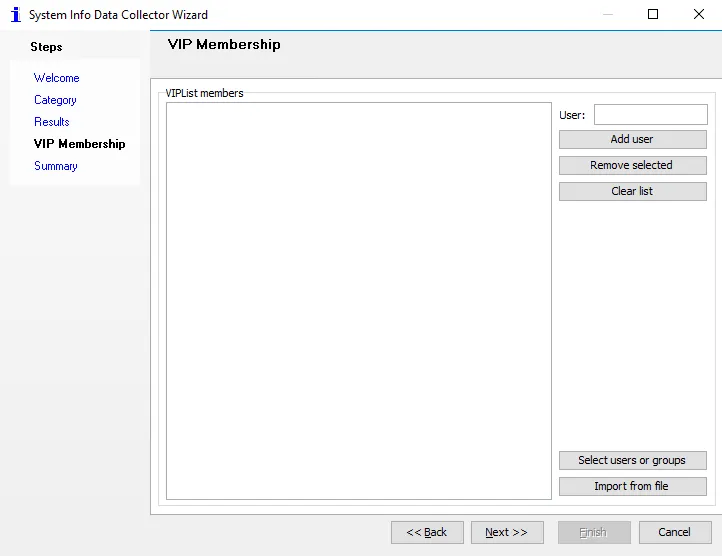Click the Add user button
The image size is (722, 556).
click(x=633, y=139)
